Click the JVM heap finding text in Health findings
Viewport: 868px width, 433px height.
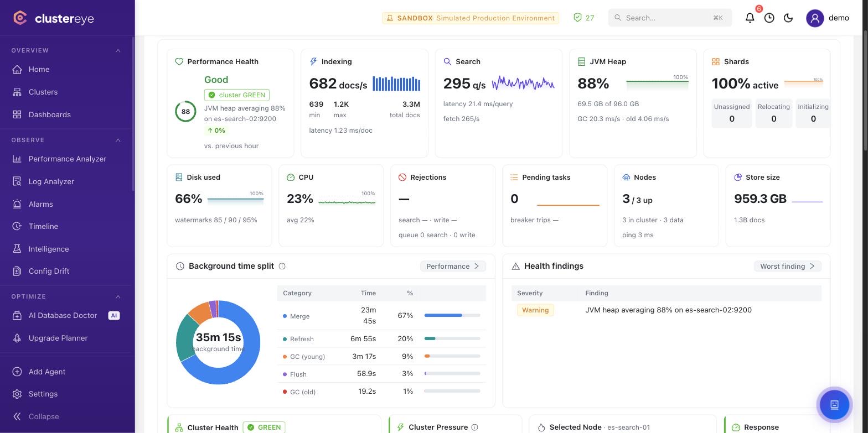pos(669,310)
